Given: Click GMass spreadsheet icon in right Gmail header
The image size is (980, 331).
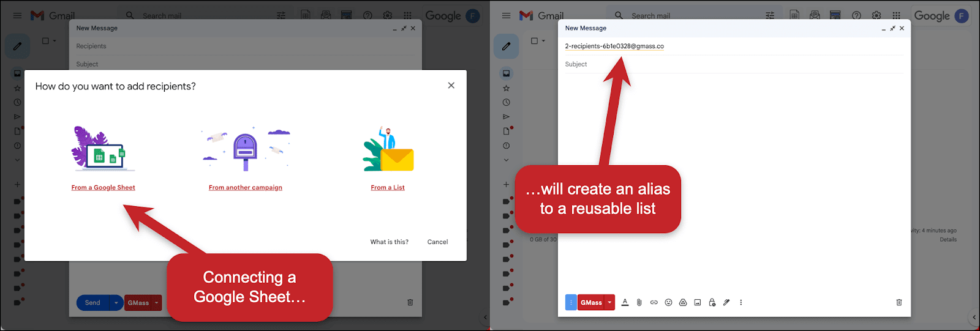Looking at the screenshot, I should 794,15.
